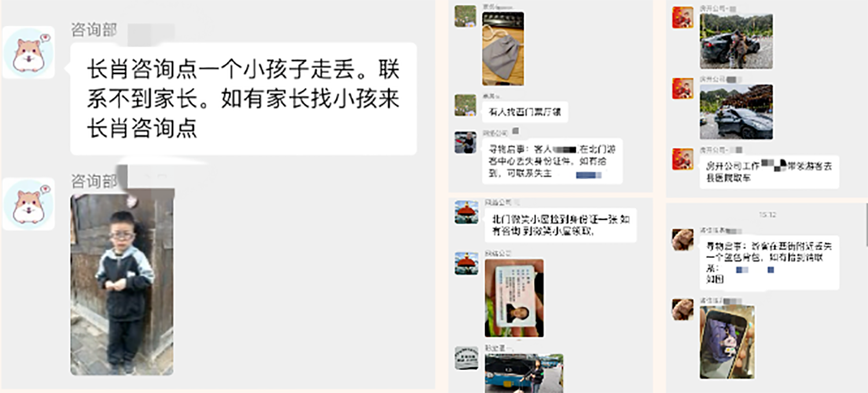Screen dimensions: 868x393
Task: Click the gray avatar beside the bus photo
Action: (x=466, y=358)
